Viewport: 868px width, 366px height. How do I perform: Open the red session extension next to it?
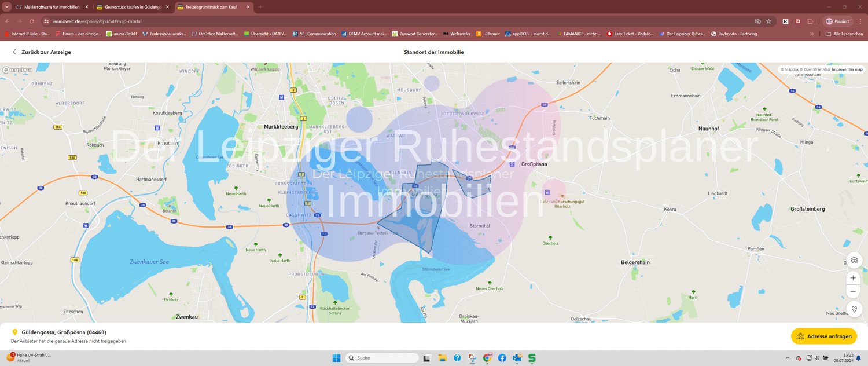pos(797,21)
